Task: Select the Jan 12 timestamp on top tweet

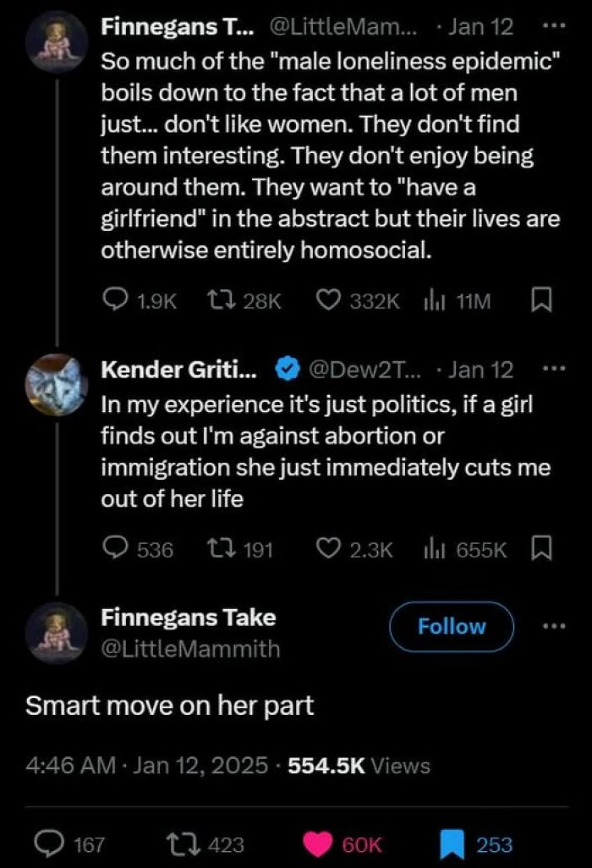Action: pyautogui.click(x=480, y=26)
